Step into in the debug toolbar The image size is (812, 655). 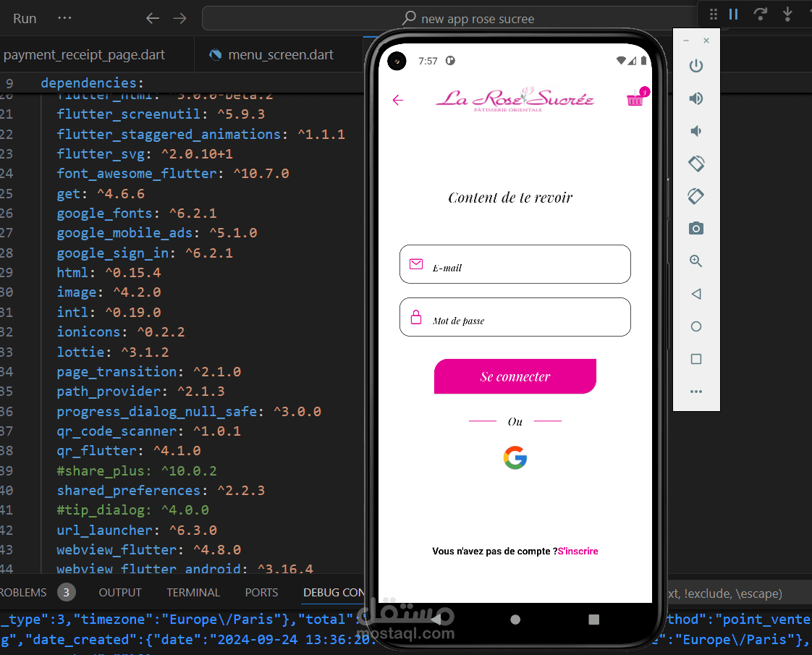coord(787,14)
